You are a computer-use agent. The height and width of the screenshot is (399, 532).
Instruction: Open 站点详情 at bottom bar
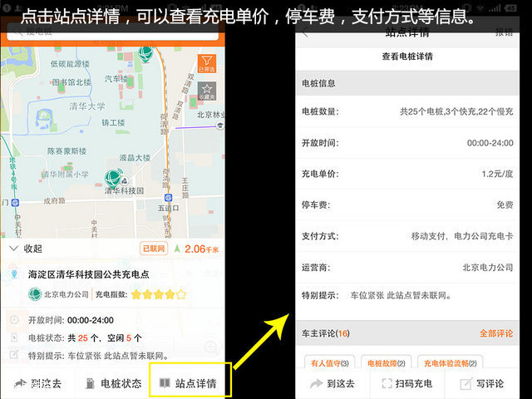pos(188,383)
